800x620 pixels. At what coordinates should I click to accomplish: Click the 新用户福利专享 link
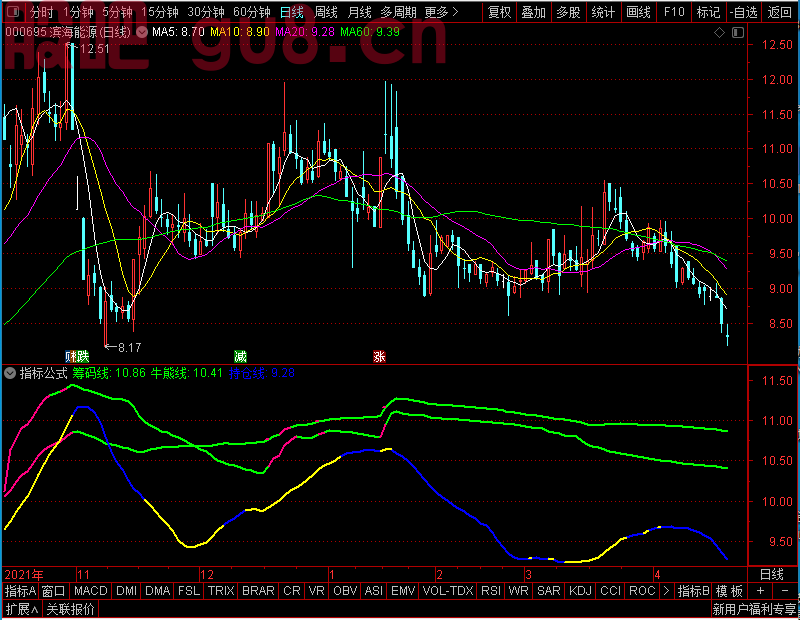754,609
